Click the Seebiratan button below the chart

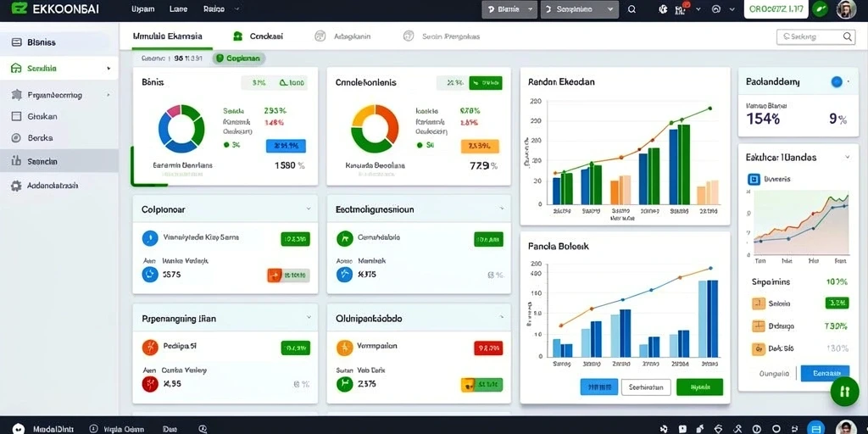pyautogui.click(x=646, y=387)
